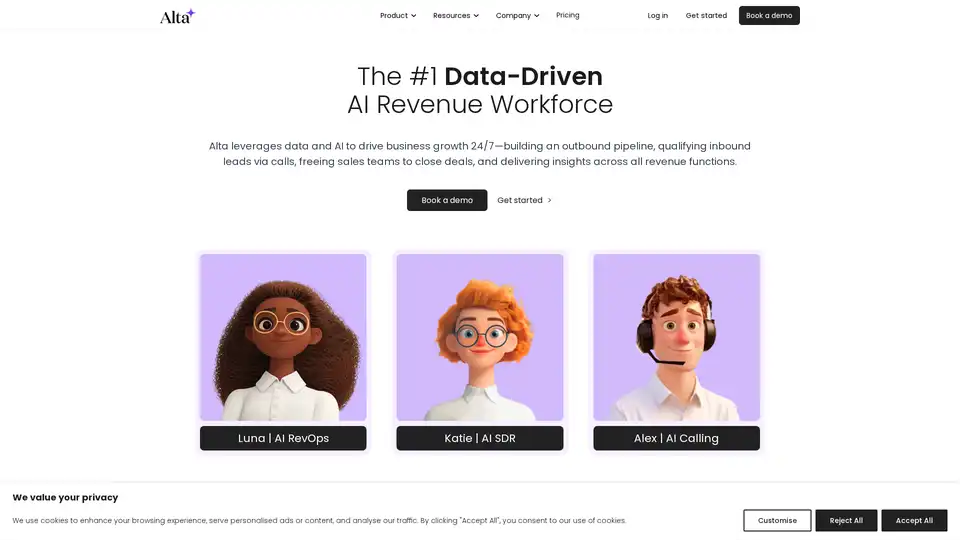Click Log in in the header
Viewport: 960px width, 540px height.
click(x=657, y=16)
